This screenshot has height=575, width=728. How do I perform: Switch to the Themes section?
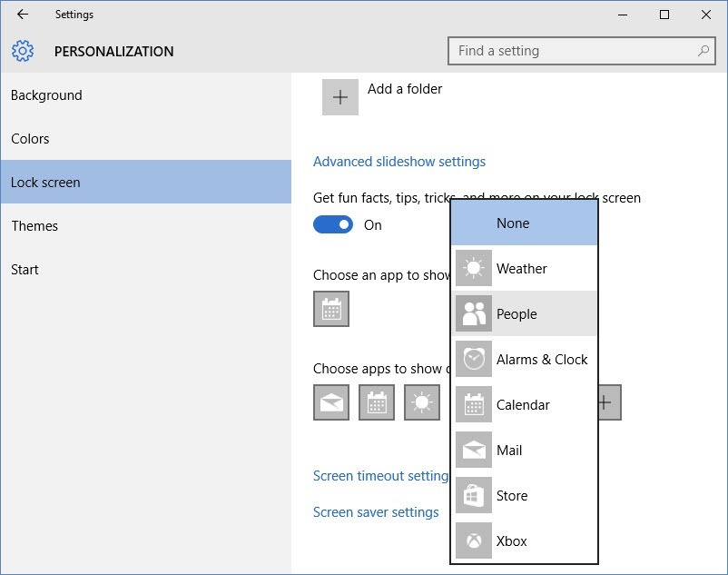pyautogui.click(x=34, y=225)
